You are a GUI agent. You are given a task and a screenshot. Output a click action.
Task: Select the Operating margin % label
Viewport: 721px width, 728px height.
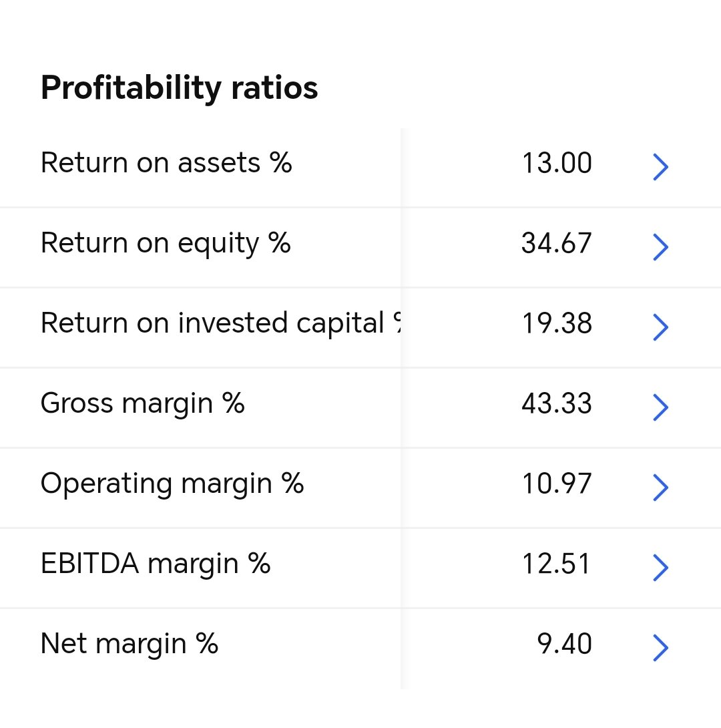[x=172, y=484]
